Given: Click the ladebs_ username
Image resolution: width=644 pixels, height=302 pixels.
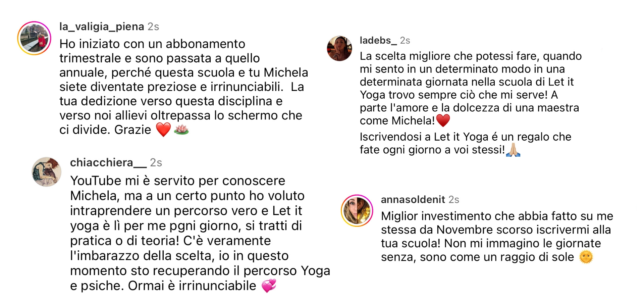Looking at the screenshot, I should [378, 41].
